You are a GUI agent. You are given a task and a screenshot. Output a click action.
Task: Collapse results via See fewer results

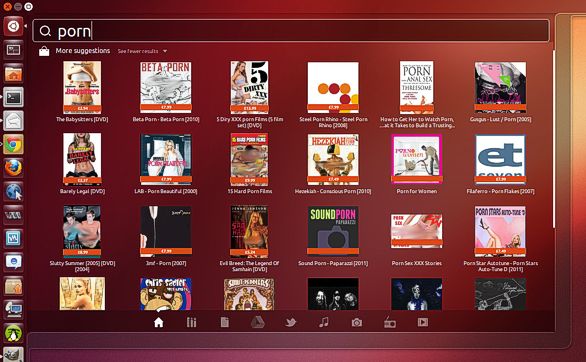click(142, 51)
